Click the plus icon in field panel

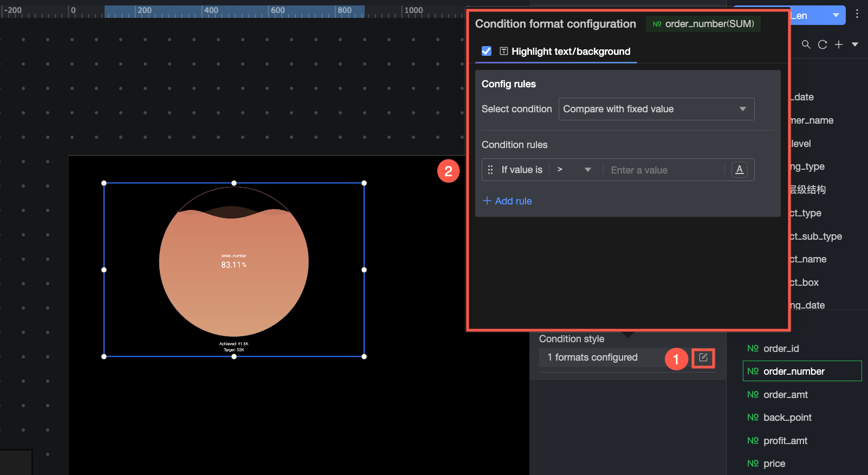point(839,44)
